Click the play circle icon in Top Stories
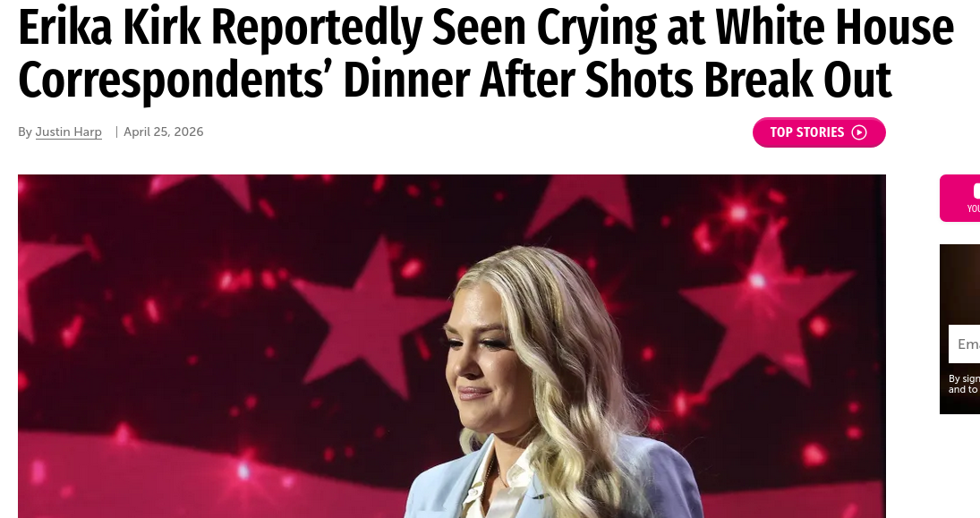Screen dimensions: 980x518 click(859, 132)
